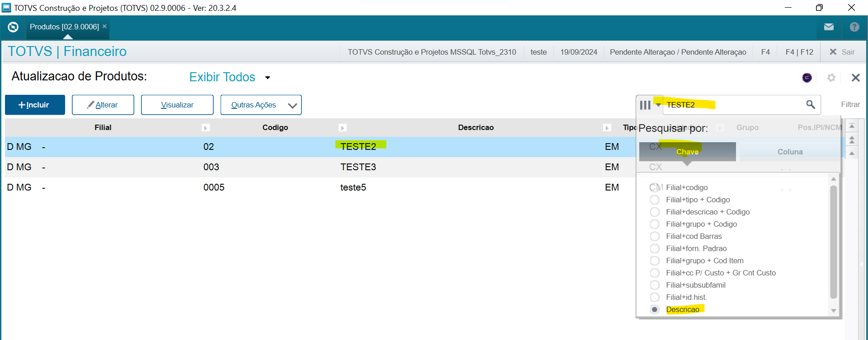Click the Incluir button
The height and width of the screenshot is (340, 868).
click(x=35, y=105)
